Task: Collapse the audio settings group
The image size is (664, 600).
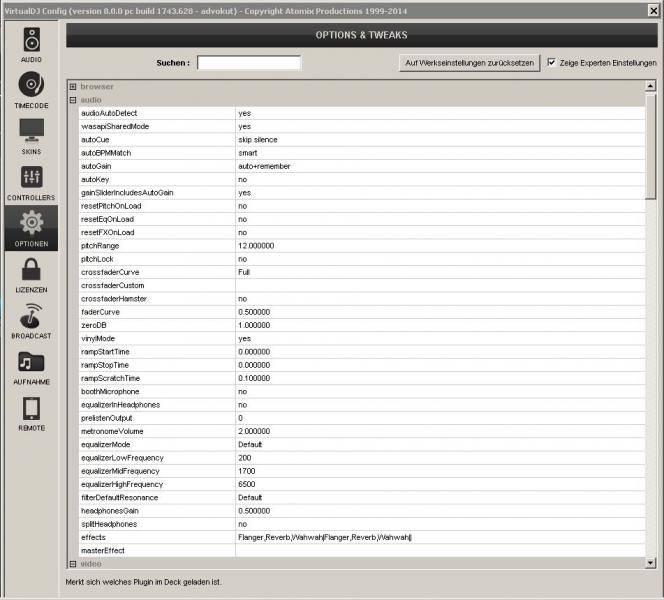Action: [x=73, y=100]
